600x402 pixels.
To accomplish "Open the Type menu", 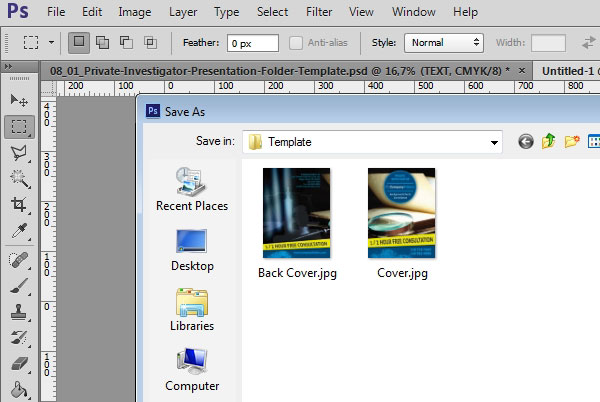I will (227, 12).
